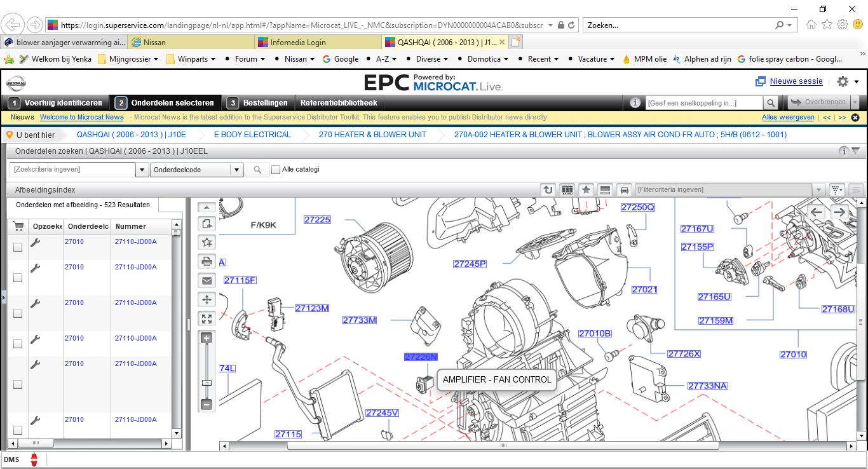Screen dimensions: 868x469
Task: Zoom in with the plus button
Action: coord(207,339)
